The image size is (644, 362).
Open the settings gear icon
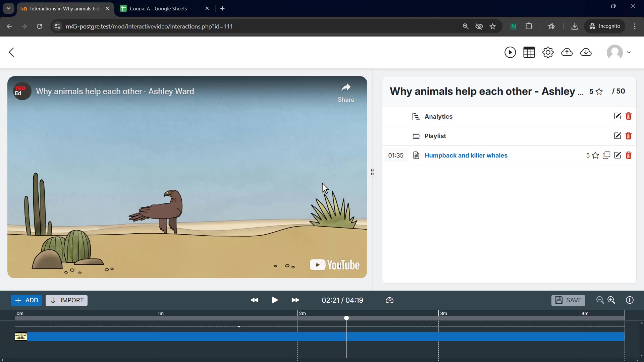pyautogui.click(x=548, y=52)
